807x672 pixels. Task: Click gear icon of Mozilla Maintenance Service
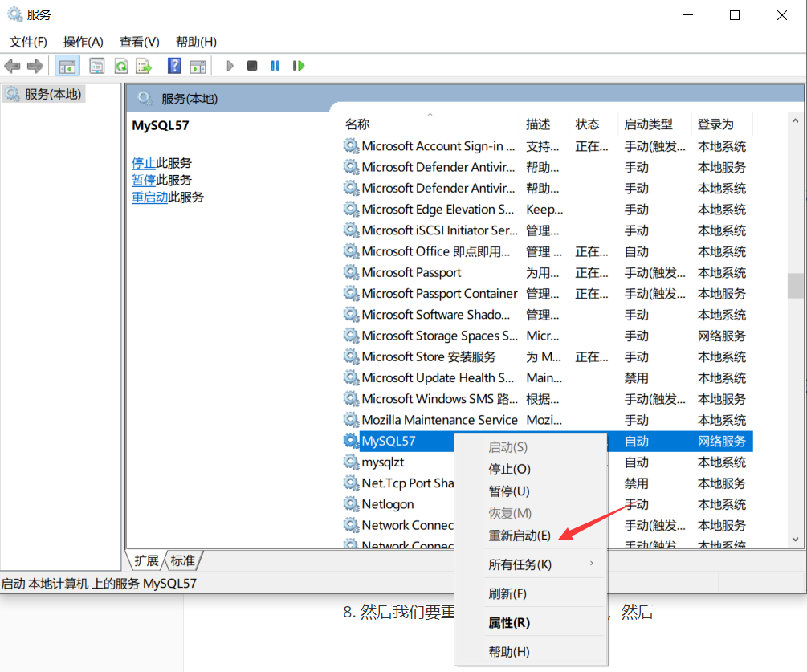click(x=352, y=420)
